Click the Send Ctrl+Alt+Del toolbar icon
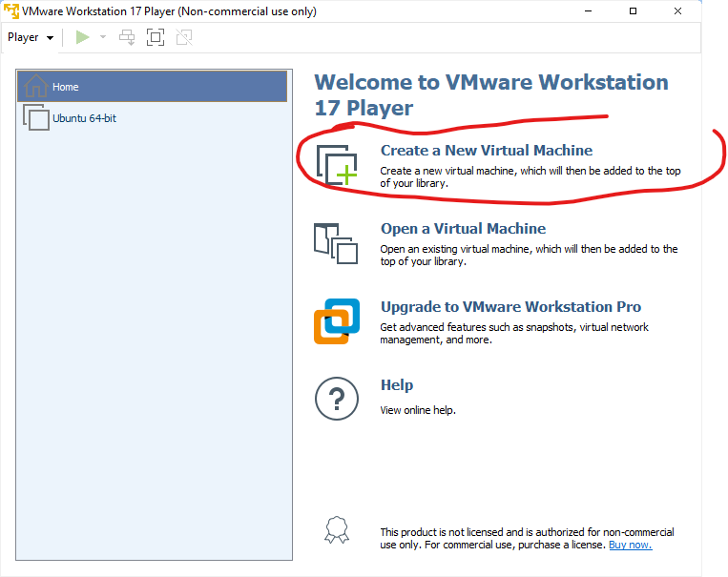 (x=127, y=37)
